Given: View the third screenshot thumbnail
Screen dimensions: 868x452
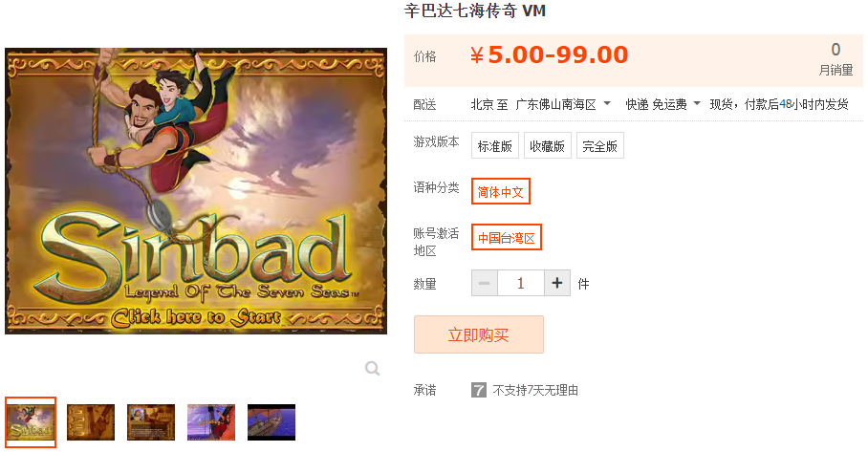Looking at the screenshot, I should [151, 422].
